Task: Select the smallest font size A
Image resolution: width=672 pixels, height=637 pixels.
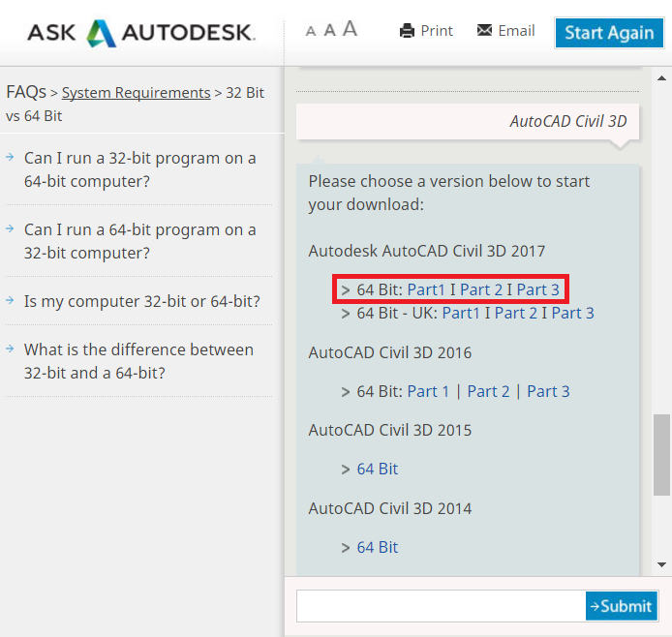Action: click(311, 31)
